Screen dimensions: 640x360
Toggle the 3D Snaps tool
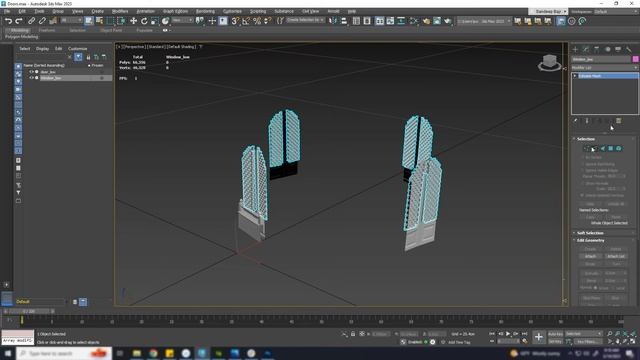point(235,21)
